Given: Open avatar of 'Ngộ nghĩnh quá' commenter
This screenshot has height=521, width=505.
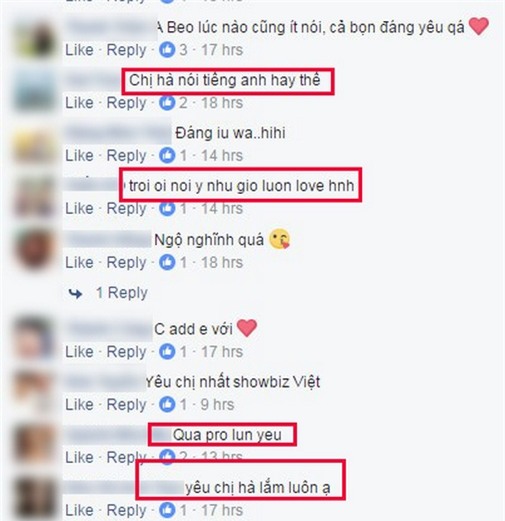Looking at the screenshot, I should pos(34,249).
